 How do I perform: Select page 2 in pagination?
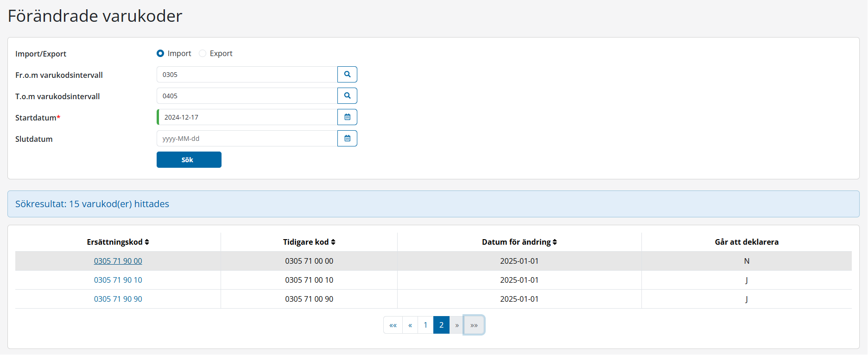coord(441,325)
